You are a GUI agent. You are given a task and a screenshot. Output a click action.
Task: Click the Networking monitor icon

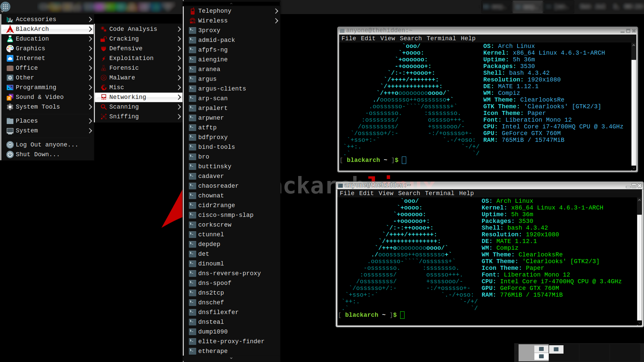104,97
